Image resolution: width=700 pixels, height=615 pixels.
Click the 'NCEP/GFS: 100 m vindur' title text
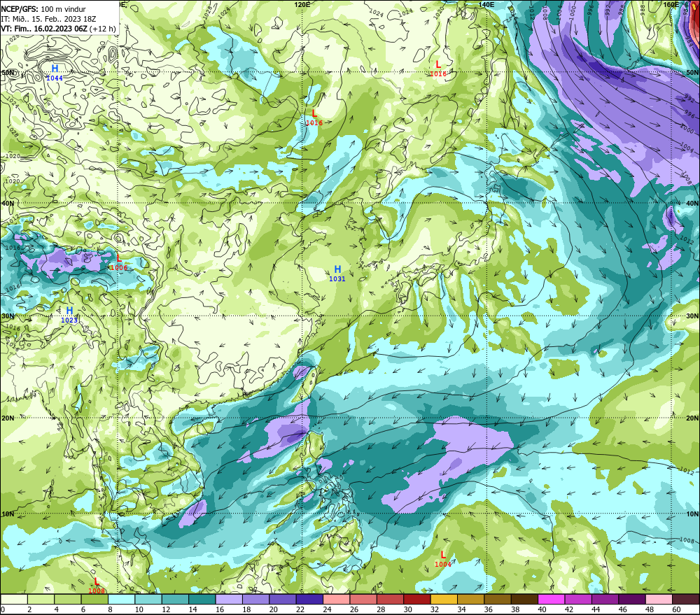click(x=43, y=9)
